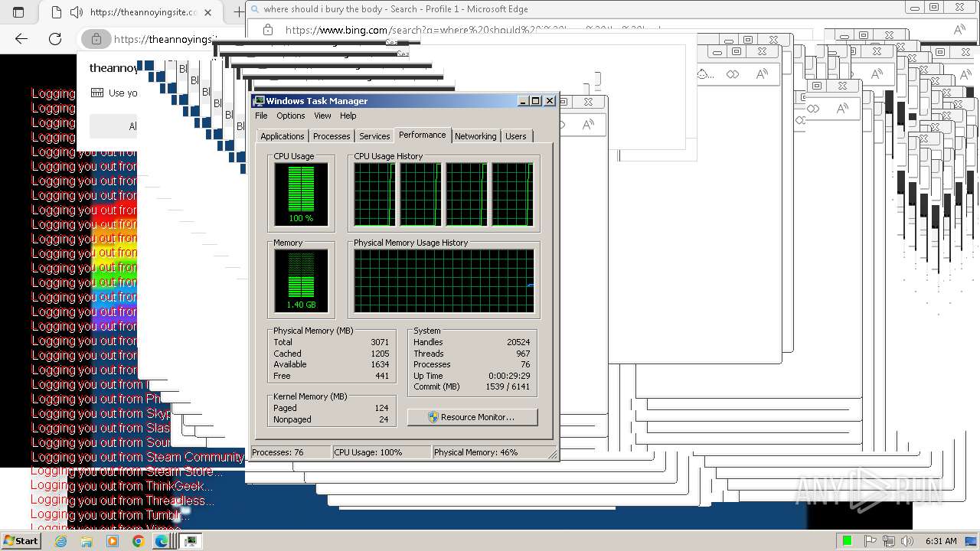980x551 pixels.
Task: Click the Microsoft Edge taskbar icon
Action: [162, 541]
